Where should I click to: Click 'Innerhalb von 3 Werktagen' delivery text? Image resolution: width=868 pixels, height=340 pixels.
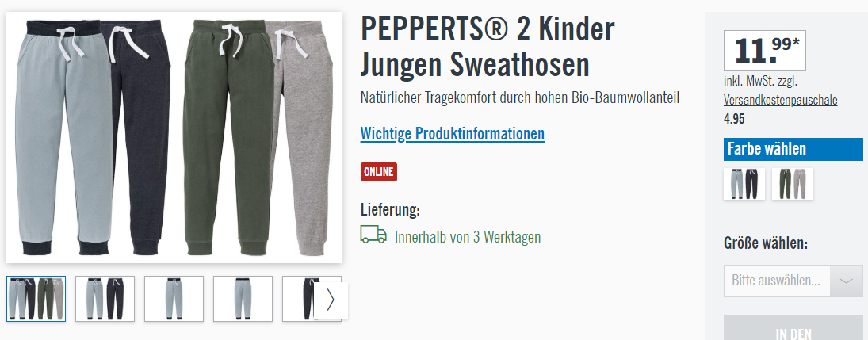(x=468, y=237)
